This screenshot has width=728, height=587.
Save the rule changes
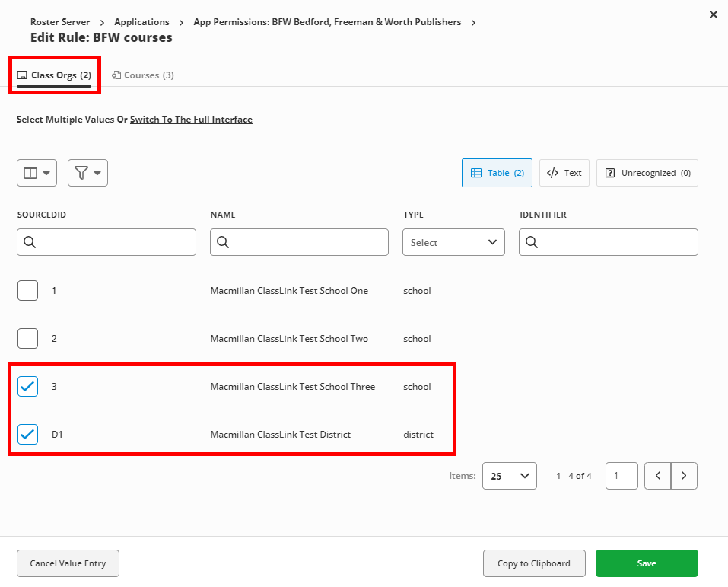646,563
